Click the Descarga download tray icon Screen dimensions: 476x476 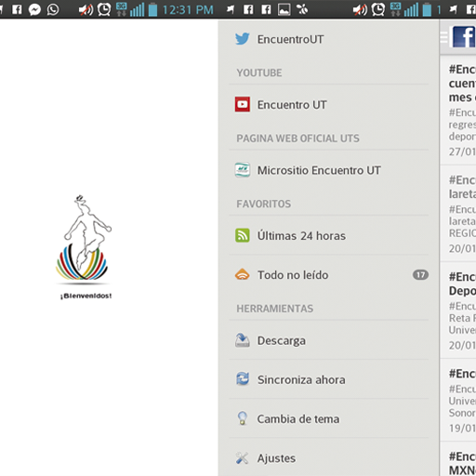[x=243, y=340]
